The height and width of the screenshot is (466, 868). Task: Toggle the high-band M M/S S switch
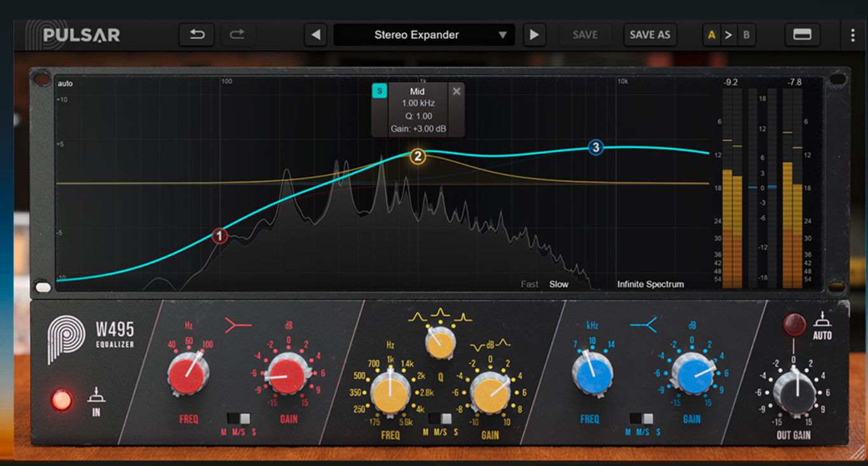pyautogui.click(x=642, y=418)
